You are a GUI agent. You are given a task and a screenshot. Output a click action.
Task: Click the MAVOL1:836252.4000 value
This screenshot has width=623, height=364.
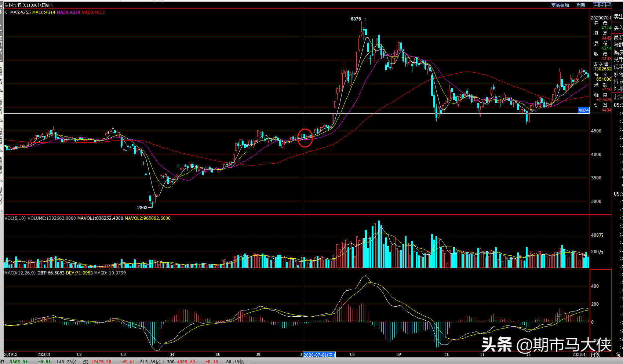click(x=100, y=218)
